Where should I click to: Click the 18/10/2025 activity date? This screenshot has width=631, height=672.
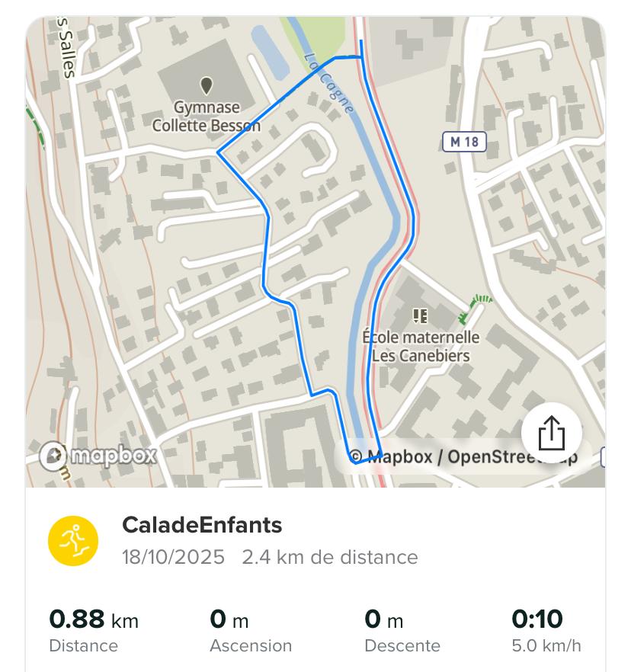coord(173,557)
